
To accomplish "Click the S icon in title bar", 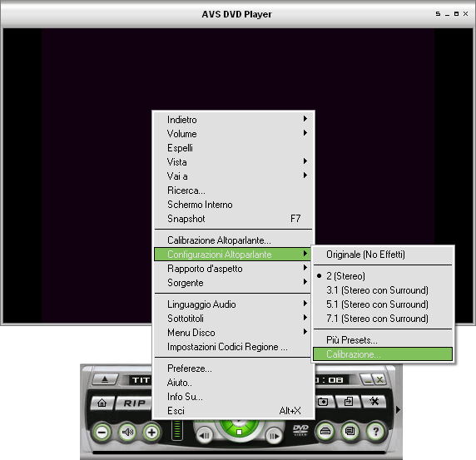I will tap(438, 13).
